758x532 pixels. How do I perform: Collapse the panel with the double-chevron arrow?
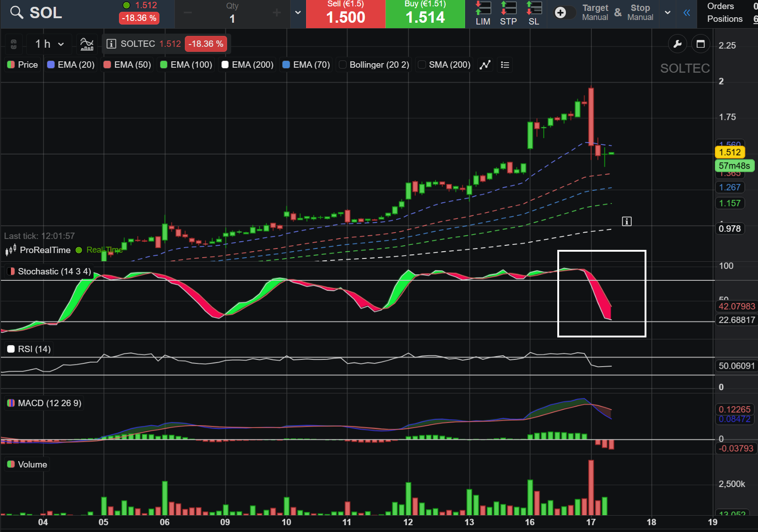(687, 13)
